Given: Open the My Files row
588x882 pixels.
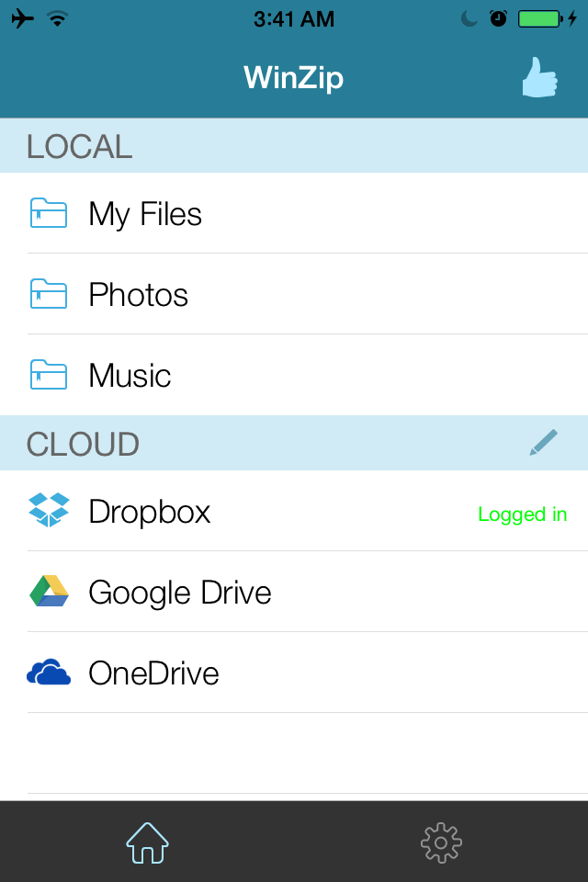Looking at the screenshot, I should (x=294, y=213).
